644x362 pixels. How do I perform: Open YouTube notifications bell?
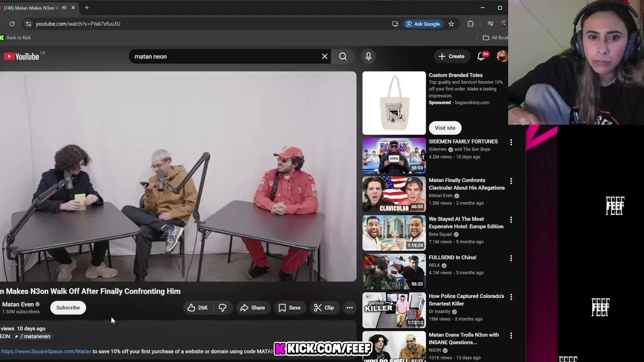481,56
